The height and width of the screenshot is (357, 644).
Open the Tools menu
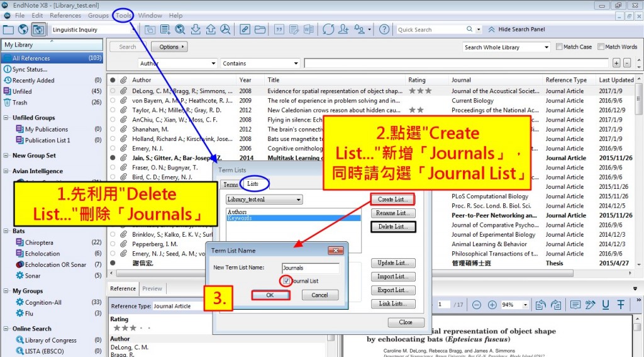123,16
